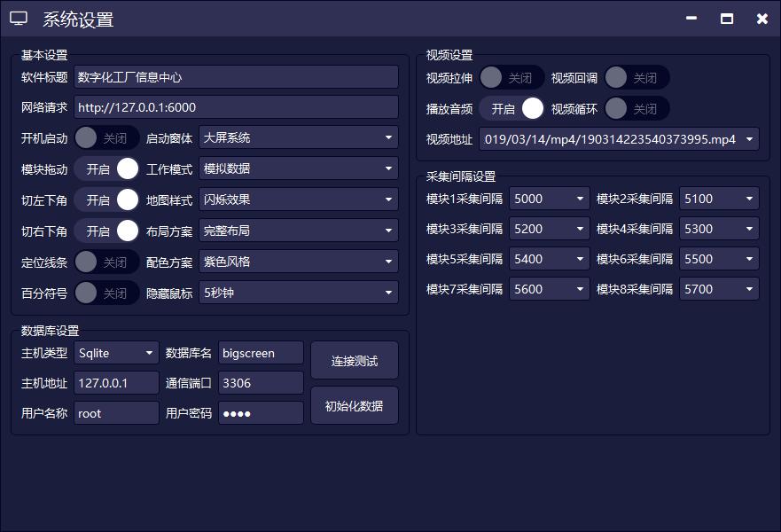This screenshot has width=781, height=532.
Task: Expand the 视频地址 dropdown list
Action: [x=619, y=139]
